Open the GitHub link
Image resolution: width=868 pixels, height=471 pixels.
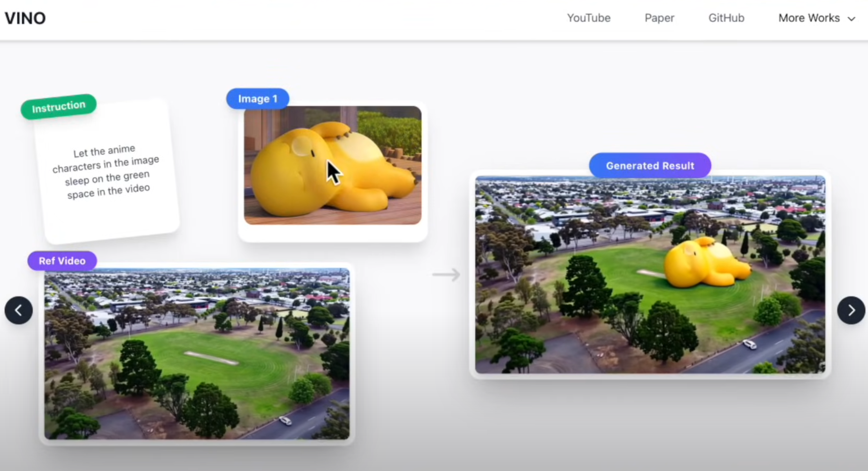click(x=726, y=18)
